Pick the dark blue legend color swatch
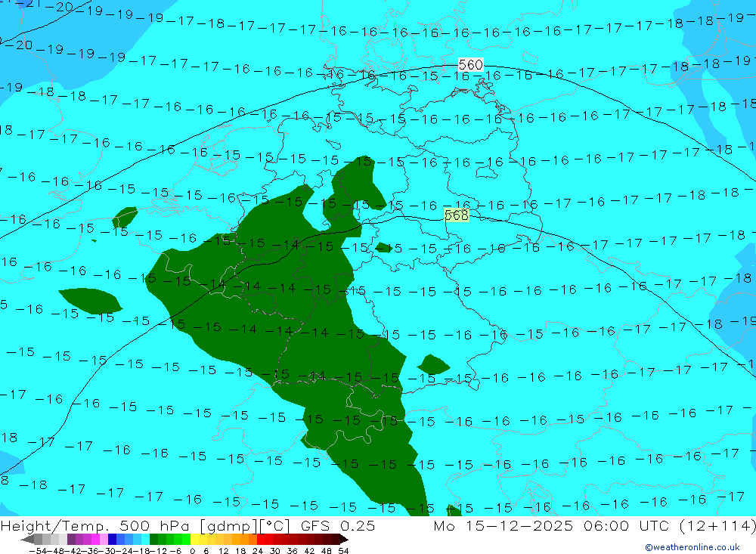 112,540
